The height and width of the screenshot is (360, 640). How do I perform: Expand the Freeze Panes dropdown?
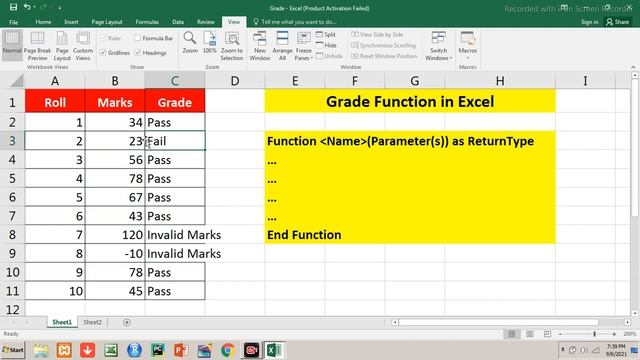304,45
